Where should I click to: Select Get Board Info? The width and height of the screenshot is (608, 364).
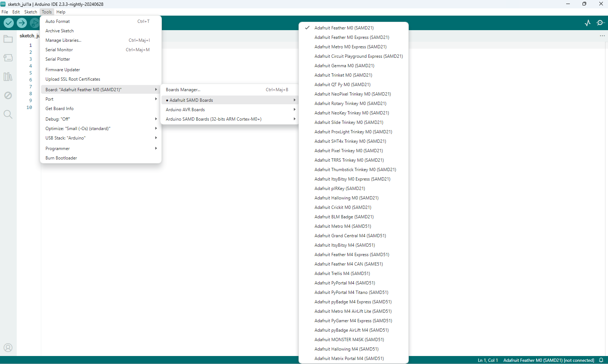(101, 109)
